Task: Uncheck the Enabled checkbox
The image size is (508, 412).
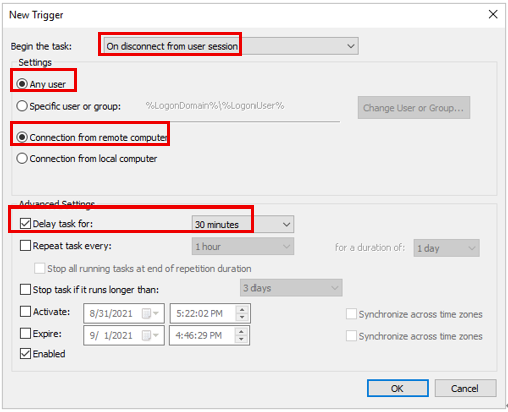Action: (x=25, y=353)
